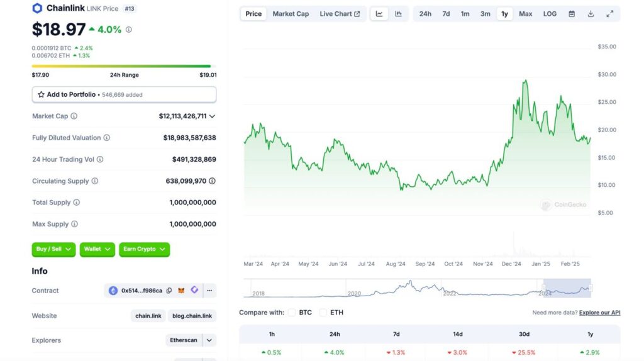Image resolution: width=644 pixels, height=361 pixels.
Task: Select the 1y time range
Action: [x=505, y=14]
